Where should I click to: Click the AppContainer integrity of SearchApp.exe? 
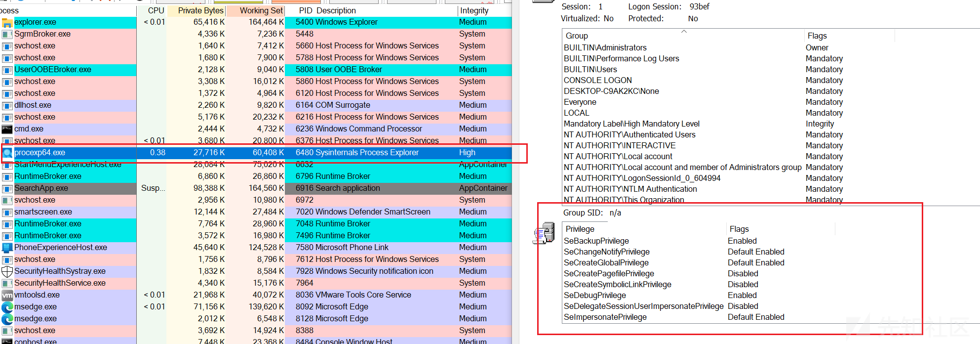pyautogui.click(x=483, y=188)
